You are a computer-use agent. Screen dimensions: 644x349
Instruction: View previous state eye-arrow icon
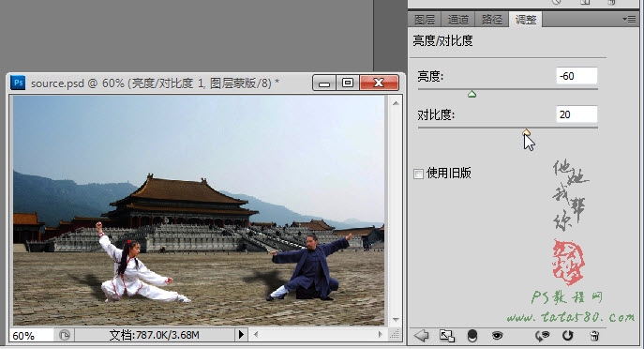click(x=542, y=336)
